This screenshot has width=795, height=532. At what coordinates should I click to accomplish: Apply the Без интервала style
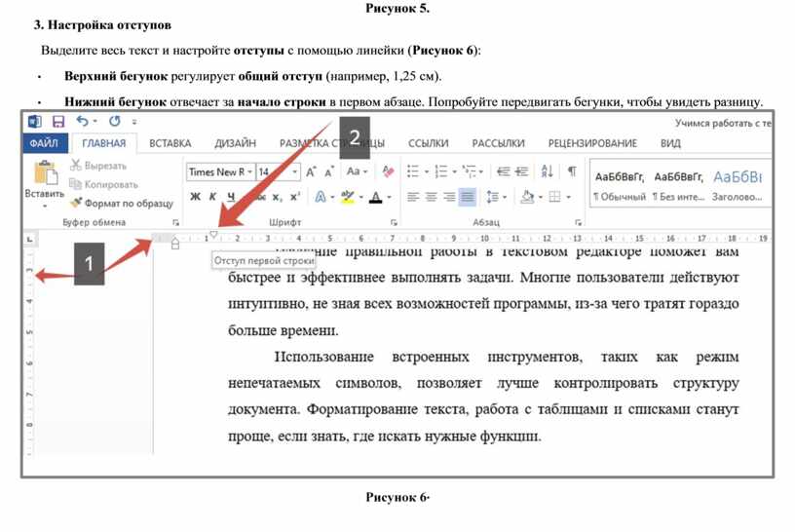click(x=678, y=186)
